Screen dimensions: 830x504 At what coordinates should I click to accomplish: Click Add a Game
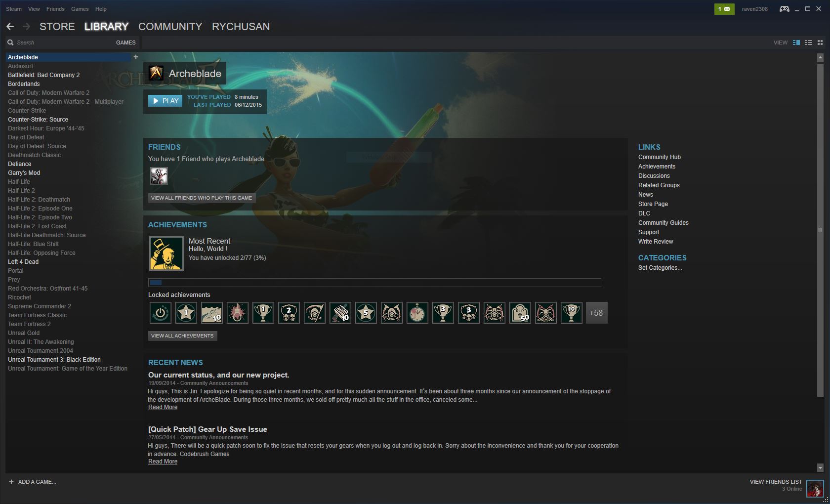click(x=37, y=482)
